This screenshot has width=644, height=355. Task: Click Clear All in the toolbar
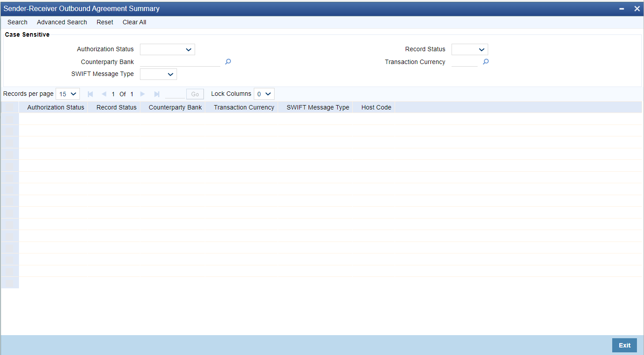pos(134,22)
